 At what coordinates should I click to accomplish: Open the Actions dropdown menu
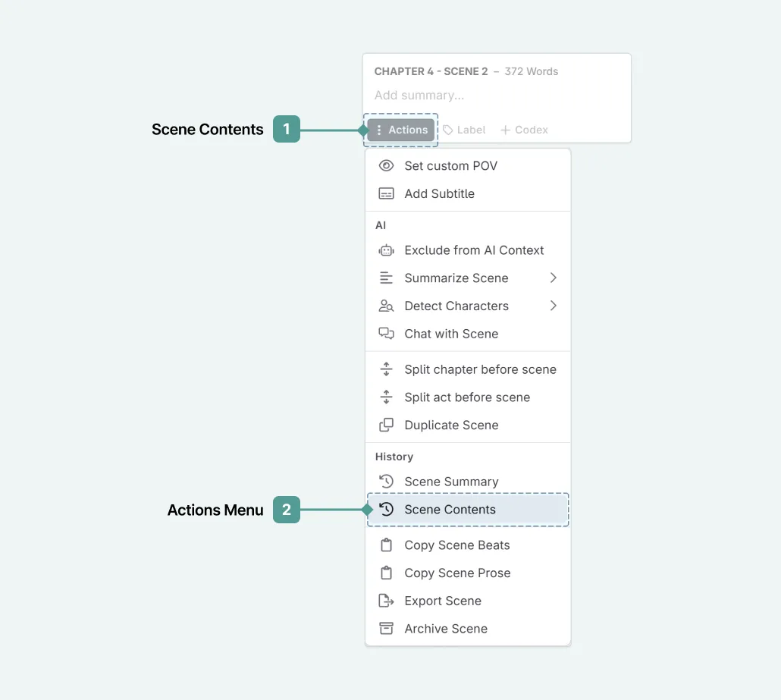click(x=400, y=129)
